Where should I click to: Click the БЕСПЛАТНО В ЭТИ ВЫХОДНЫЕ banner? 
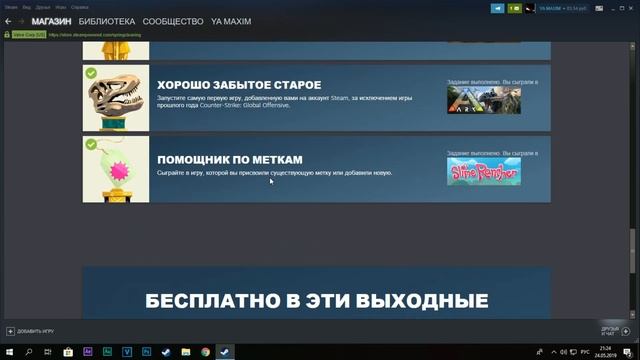317,293
